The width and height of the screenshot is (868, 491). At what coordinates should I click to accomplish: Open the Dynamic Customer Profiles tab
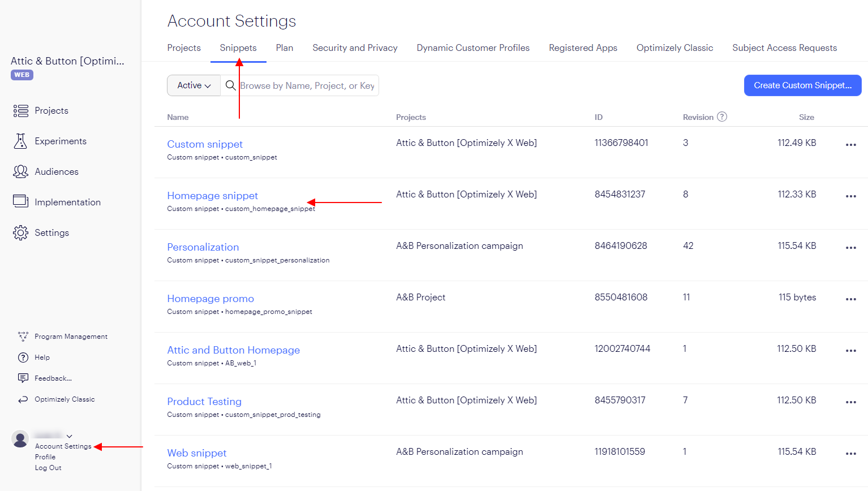click(x=473, y=48)
